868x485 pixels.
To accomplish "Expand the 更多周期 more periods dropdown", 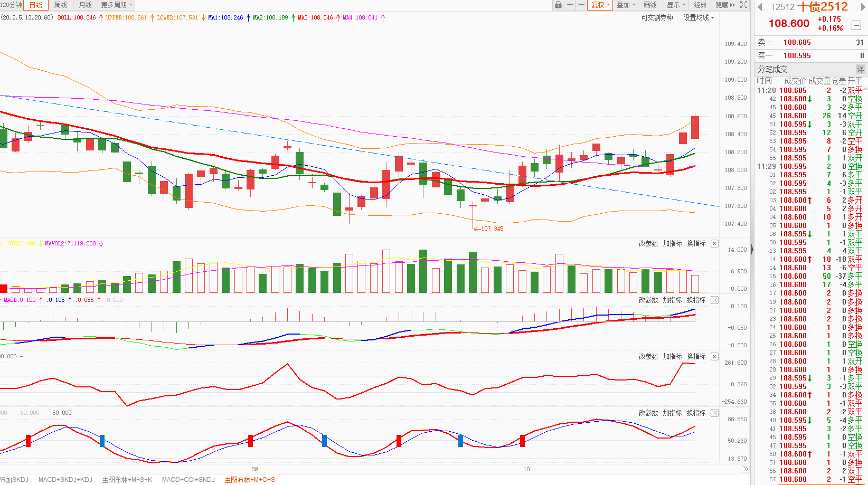I will click(x=116, y=5).
